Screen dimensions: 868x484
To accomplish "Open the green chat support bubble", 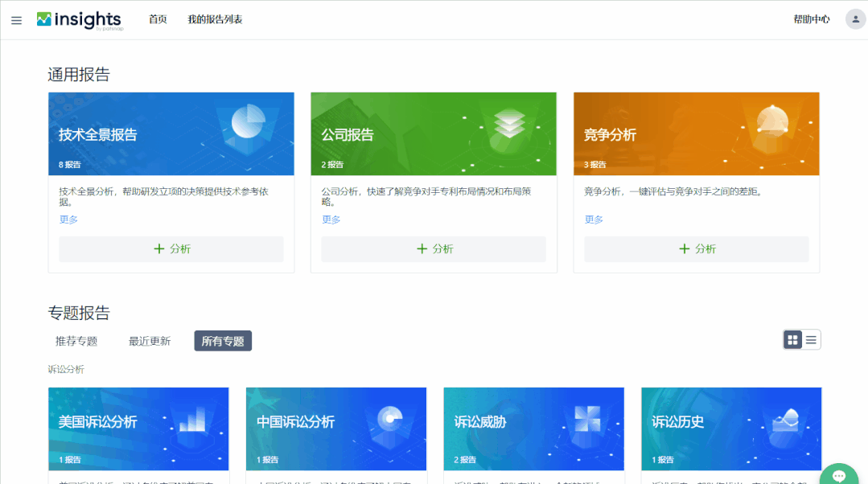I will tap(838, 476).
